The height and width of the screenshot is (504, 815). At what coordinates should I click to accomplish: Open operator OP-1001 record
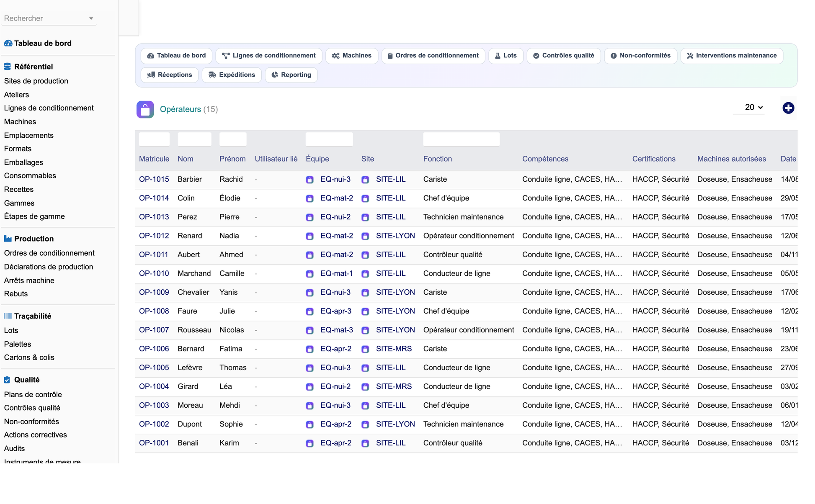click(154, 443)
